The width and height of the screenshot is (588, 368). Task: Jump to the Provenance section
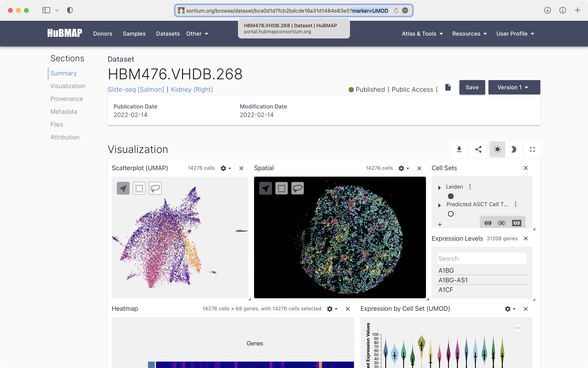coord(67,99)
